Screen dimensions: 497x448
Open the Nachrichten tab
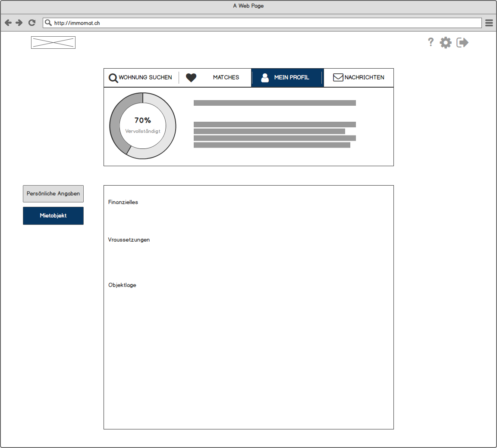click(364, 78)
